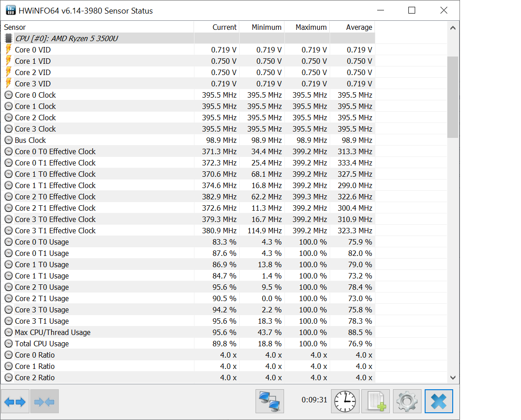Click Core 3 T1 Effective Clock minimum 114.9 MHz
Screen dimensions: 521x420
click(265, 231)
